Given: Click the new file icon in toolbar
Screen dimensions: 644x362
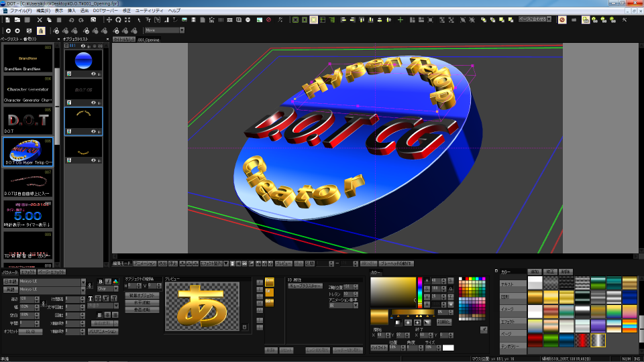Looking at the screenshot, I should (8, 19).
